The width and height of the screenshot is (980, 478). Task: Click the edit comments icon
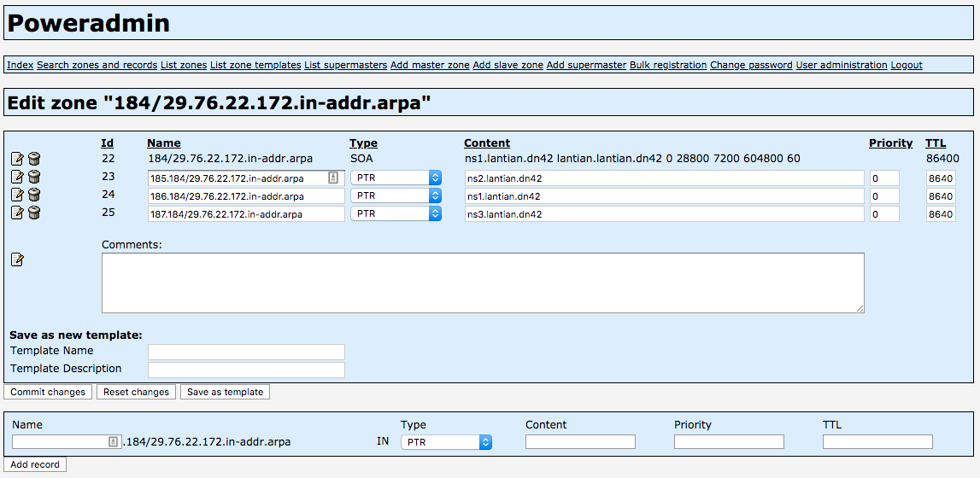(17, 259)
